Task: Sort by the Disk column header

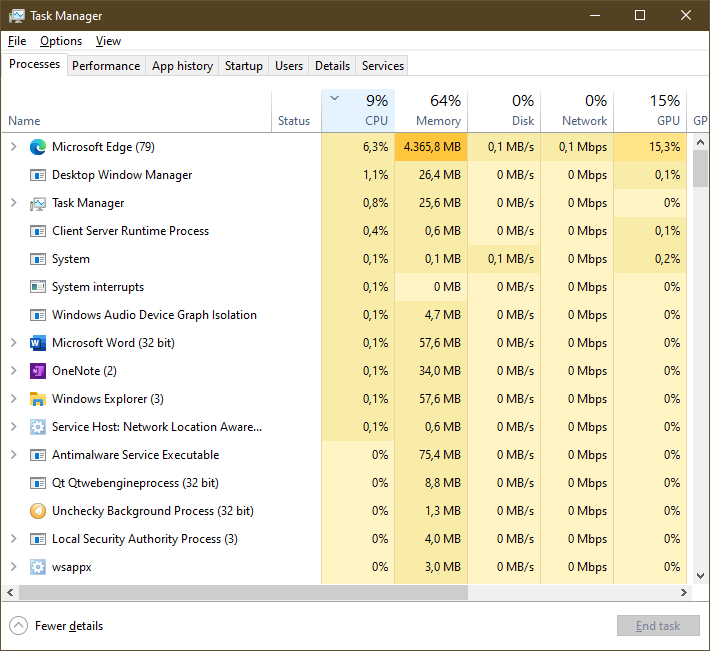Action: click(x=504, y=111)
